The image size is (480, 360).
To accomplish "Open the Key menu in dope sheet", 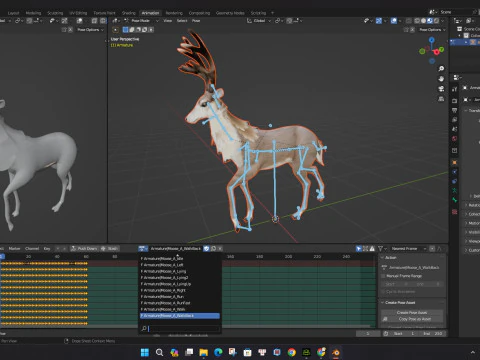I will click(x=47, y=249).
